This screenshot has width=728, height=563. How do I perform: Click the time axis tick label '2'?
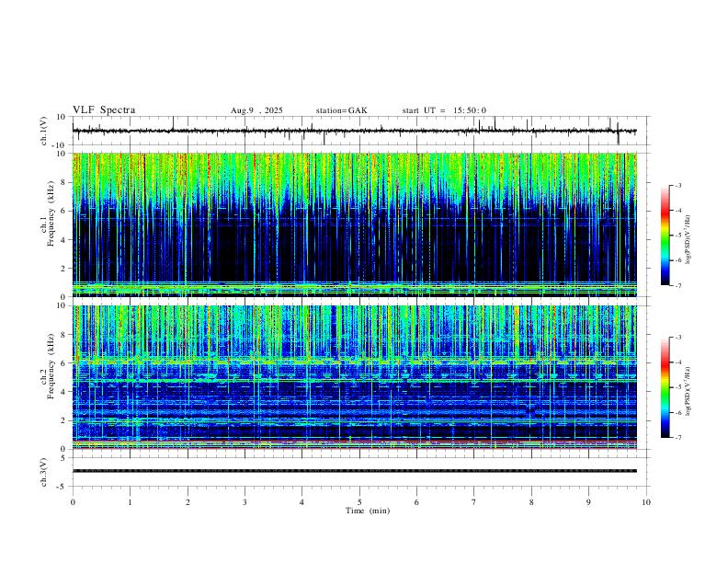188,502
